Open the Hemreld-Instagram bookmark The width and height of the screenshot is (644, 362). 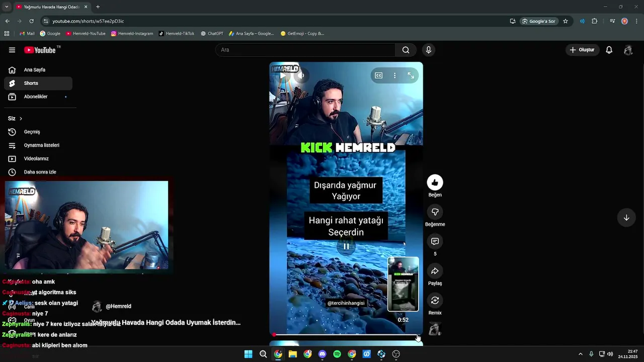tap(132, 34)
